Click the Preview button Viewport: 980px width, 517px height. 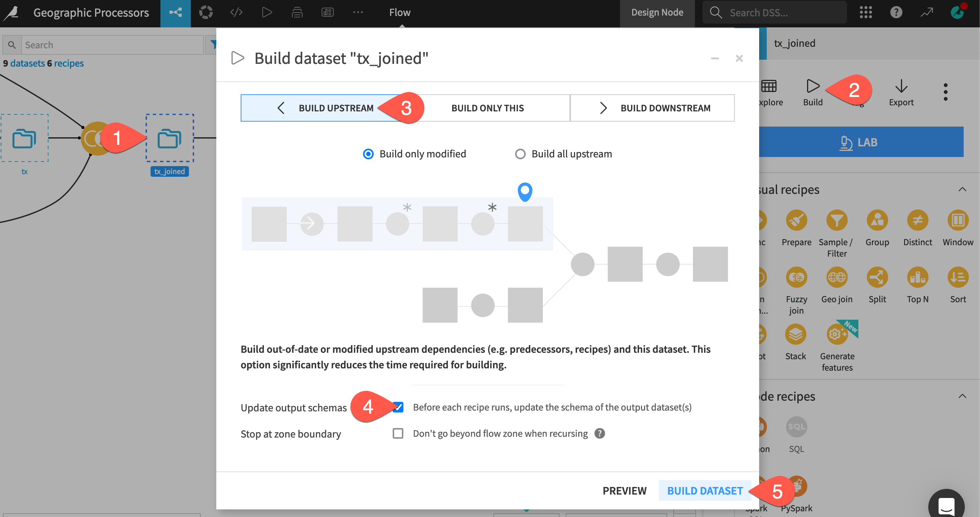(624, 490)
